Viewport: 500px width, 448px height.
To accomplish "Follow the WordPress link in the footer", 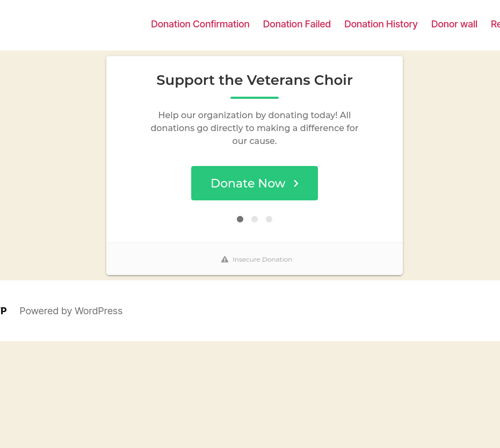I will [98, 311].
